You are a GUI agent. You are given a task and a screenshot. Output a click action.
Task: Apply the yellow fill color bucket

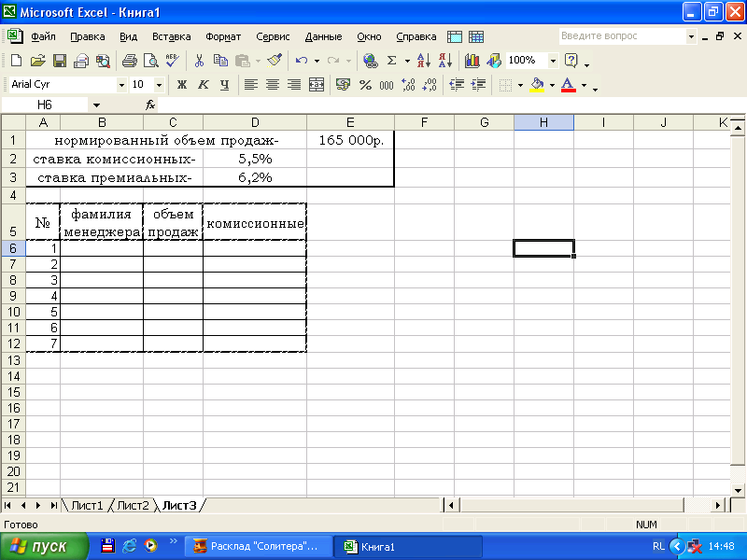click(537, 85)
